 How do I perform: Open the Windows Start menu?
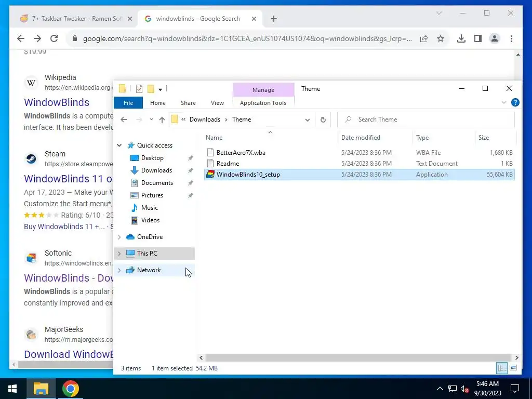pyautogui.click(x=12, y=389)
